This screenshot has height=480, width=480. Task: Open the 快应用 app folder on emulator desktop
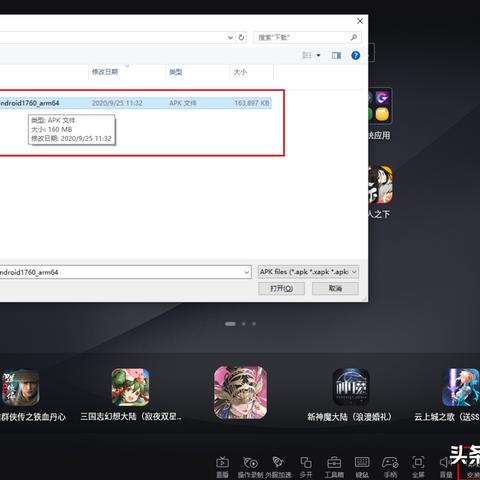380,106
